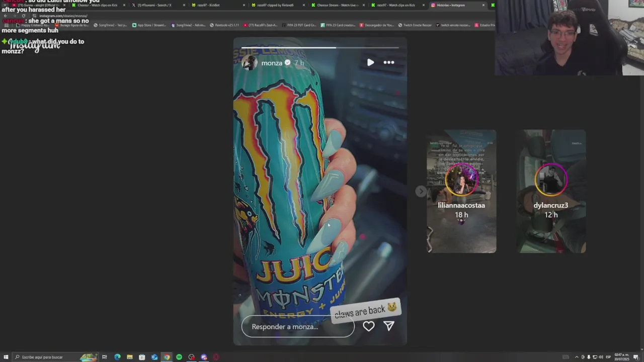Open the 'Descargador de You...' bookmark
Image resolution: width=644 pixels, height=362 pixels.
(x=376, y=25)
